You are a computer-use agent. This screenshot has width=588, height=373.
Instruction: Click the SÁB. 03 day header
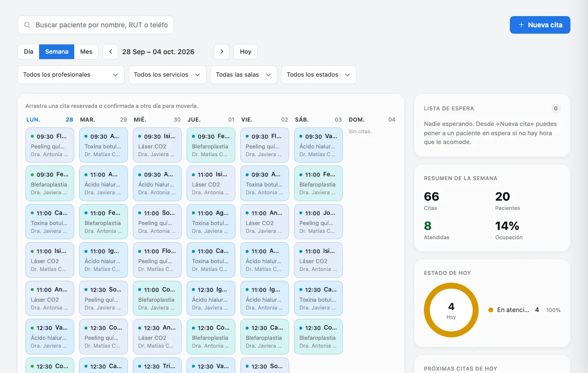(318, 120)
